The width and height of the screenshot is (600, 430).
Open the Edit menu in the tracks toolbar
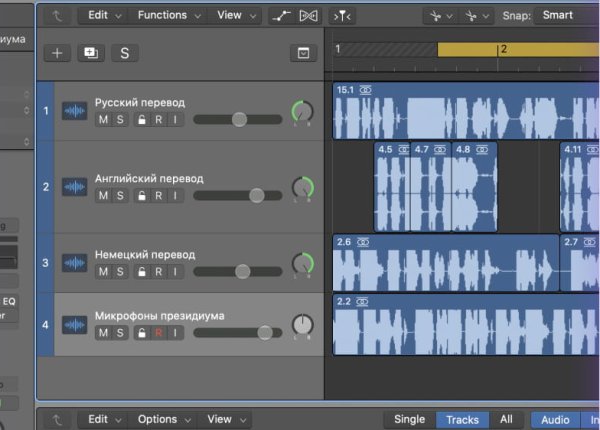(x=104, y=16)
